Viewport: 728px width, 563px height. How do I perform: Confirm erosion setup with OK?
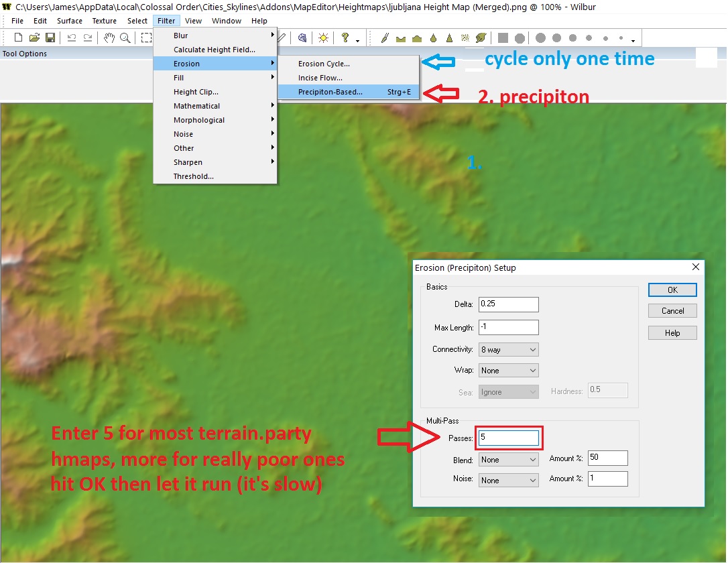[672, 290]
